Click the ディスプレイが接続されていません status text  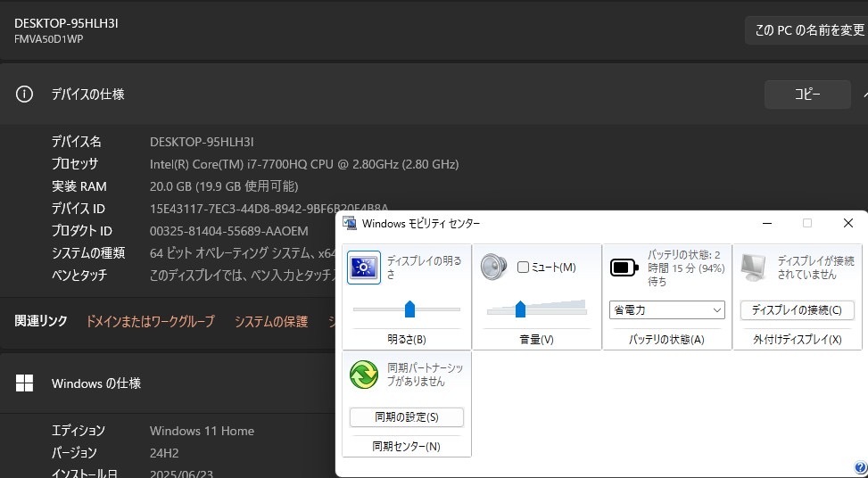pos(815,268)
